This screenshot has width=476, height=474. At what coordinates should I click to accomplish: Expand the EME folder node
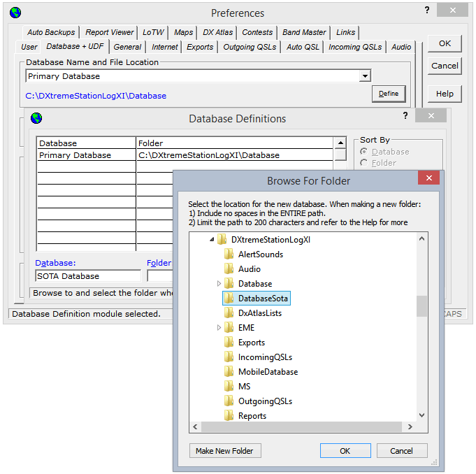pos(219,328)
